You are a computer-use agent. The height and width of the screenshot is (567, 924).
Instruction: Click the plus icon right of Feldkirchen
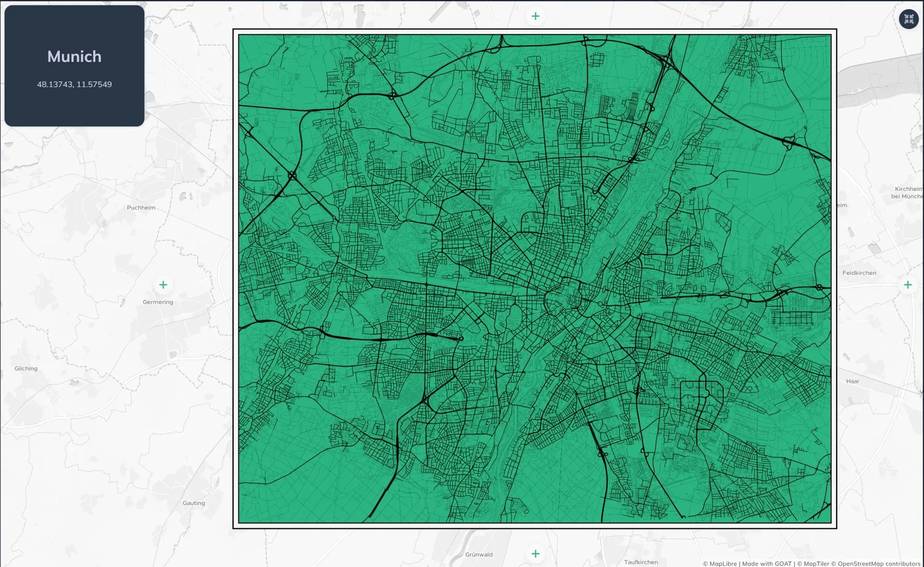coord(908,285)
